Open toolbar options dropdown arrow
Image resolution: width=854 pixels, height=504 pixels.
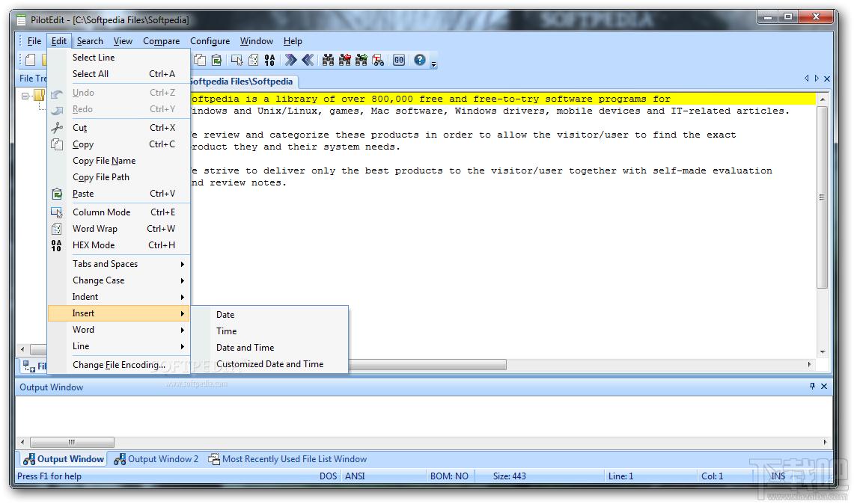tap(433, 64)
